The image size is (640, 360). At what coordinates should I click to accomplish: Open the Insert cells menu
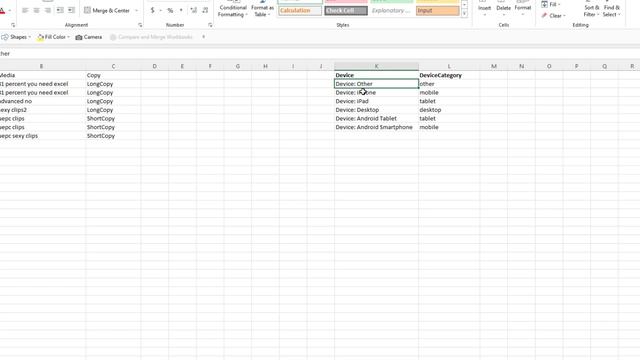(484, 9)
